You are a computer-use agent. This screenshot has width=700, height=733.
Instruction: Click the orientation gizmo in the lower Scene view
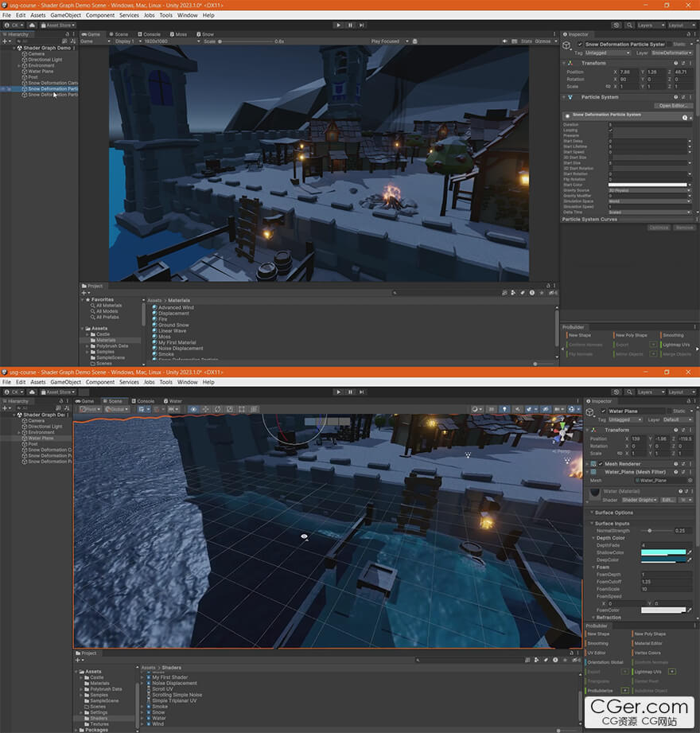pos(562,432)
